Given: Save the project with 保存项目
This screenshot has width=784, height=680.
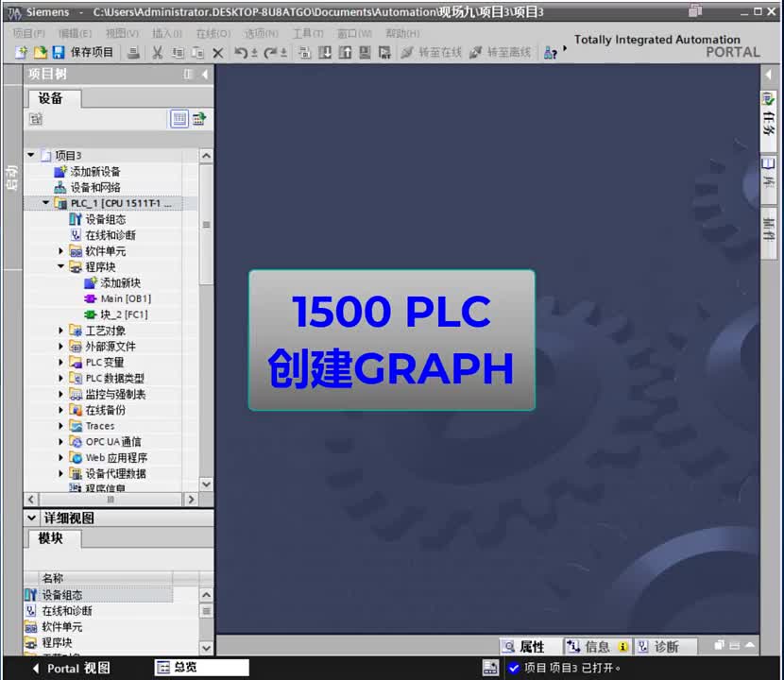Looking at the screenshot, I should (x=83, y=52).
